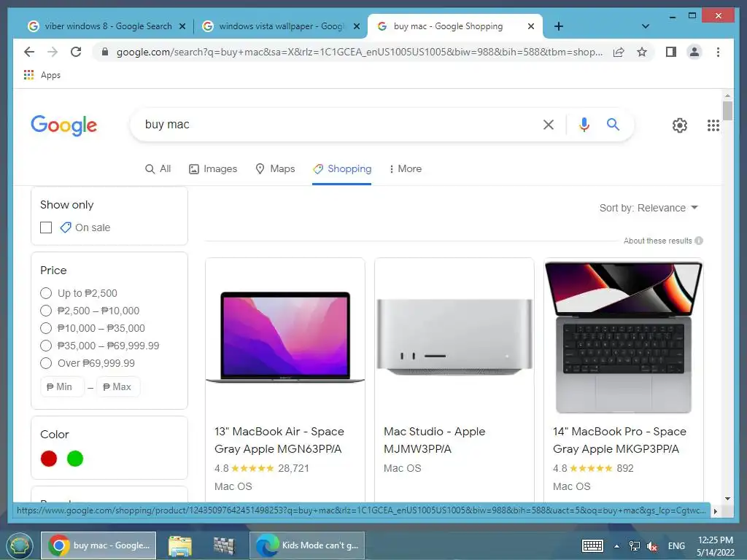Close the windows vista wallpaper tab
The image size is (747, 560).
[x=356, y=26]
